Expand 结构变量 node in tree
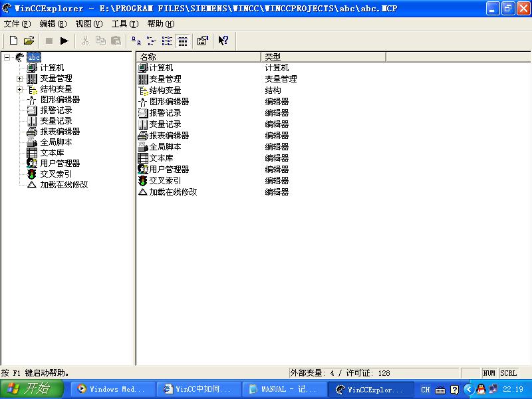532x399 pixels. click(20, 89)
